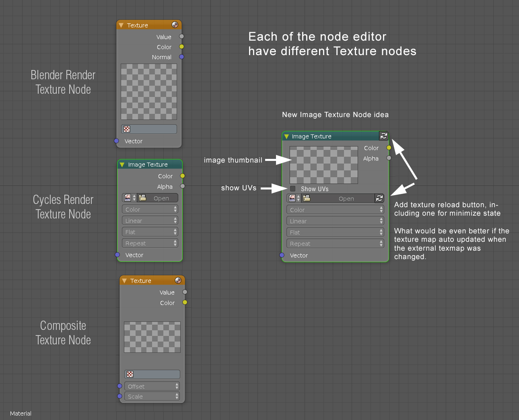Browse texture icon field in Composite Texture node
519x420 pixels.
pyautogui.click(x=152, y=375)
